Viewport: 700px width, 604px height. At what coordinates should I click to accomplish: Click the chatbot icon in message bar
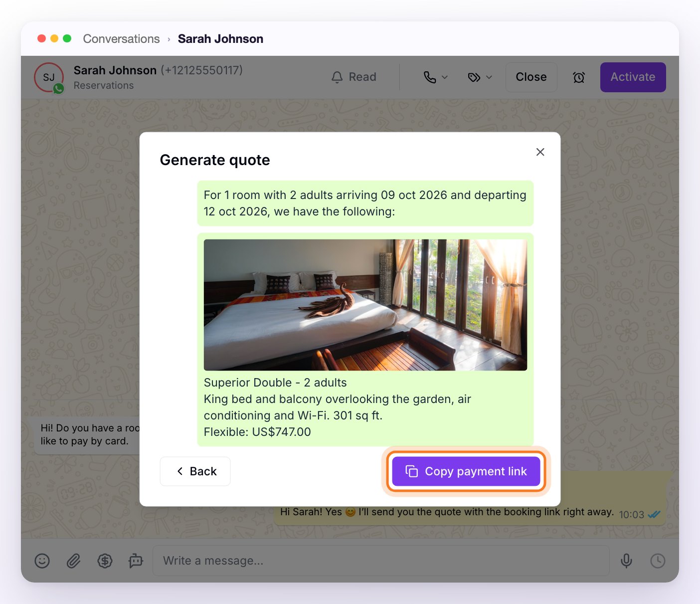[x=136, y=561]
